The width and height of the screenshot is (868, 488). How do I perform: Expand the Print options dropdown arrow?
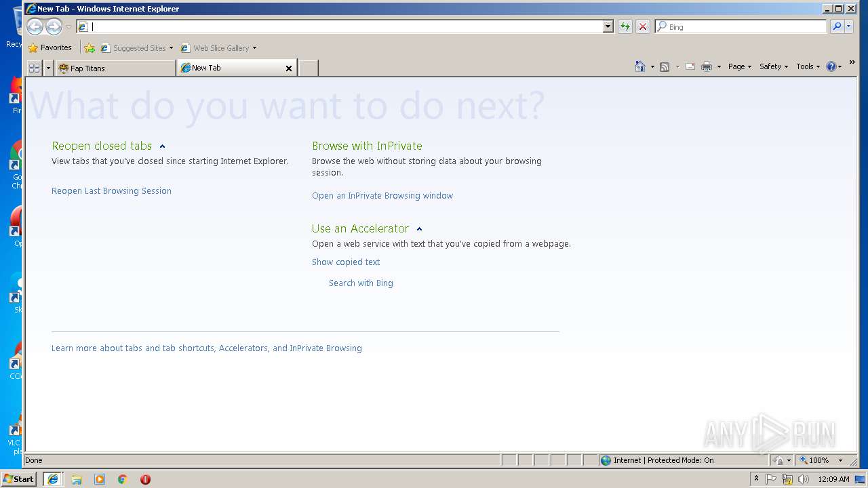719,66
